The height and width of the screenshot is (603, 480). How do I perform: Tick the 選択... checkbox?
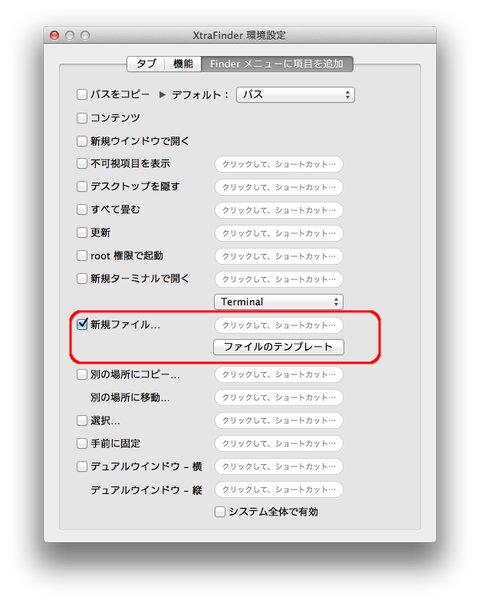tap(82, 420)
